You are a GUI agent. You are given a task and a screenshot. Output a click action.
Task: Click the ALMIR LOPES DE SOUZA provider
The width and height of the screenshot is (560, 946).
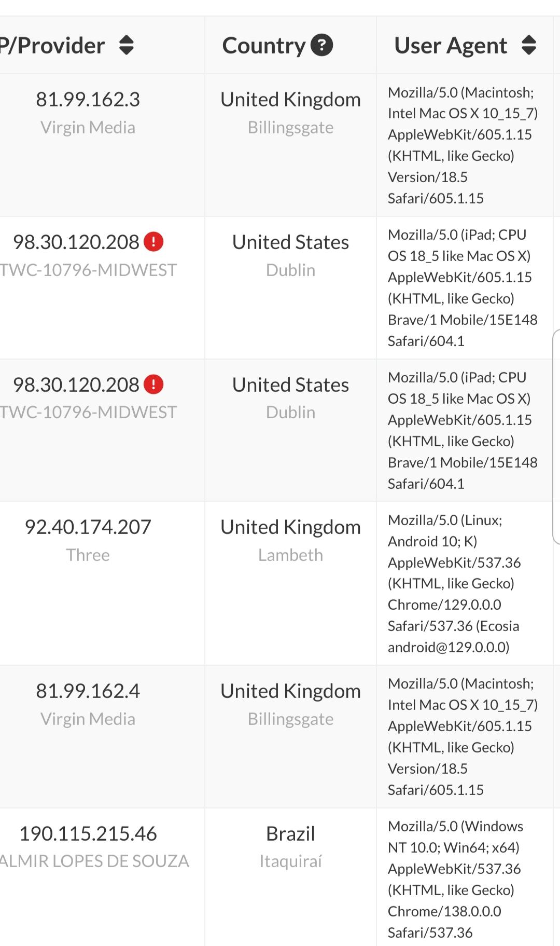pyautogui.click(x=94, y=861)
